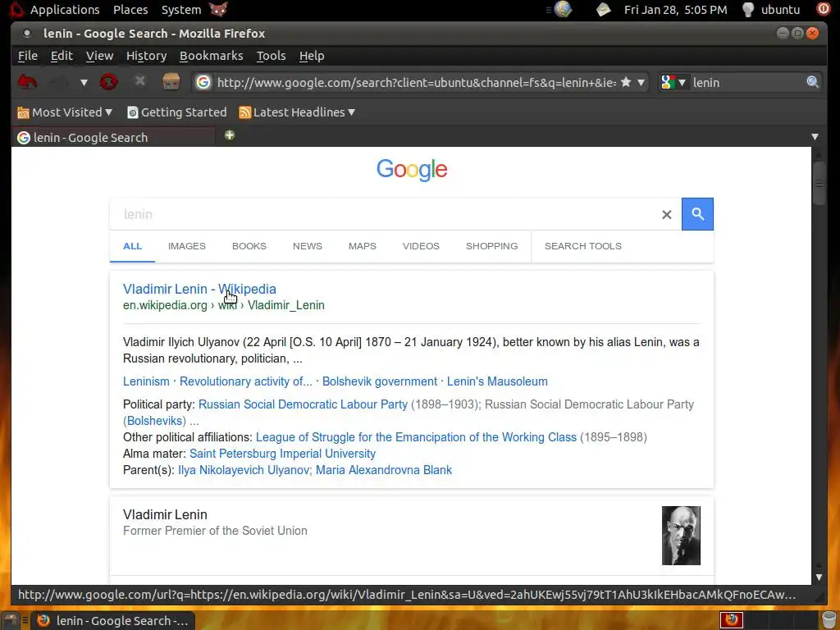Open the address bar history dropdown

pos(641,83)
